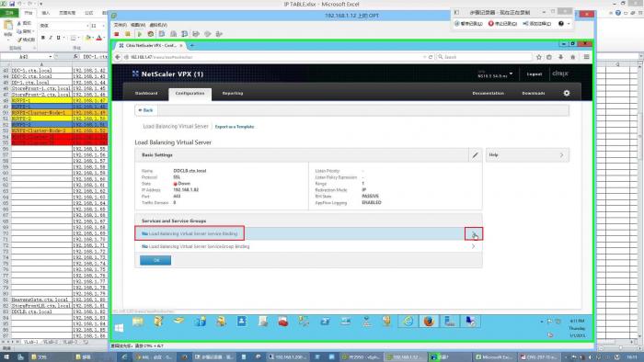Click the red stop button in VM console toolbar
The width and height of the screenshot is (644, 362).
(117, 34)
